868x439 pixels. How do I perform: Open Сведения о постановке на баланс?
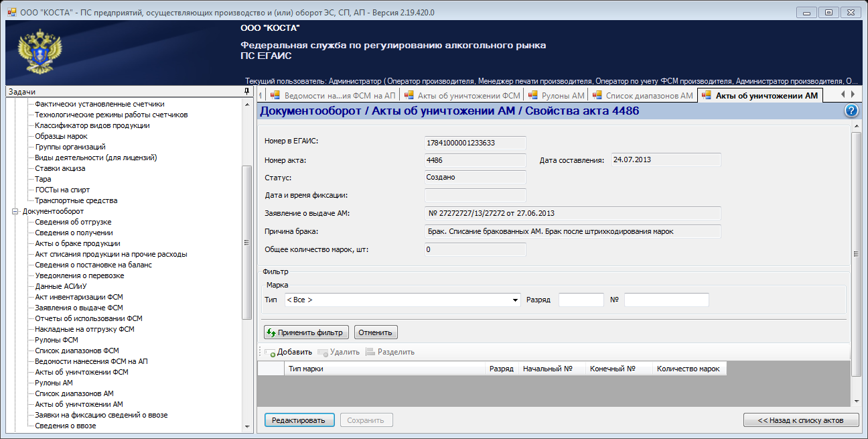pyautogui.click(x=93, y=265)
